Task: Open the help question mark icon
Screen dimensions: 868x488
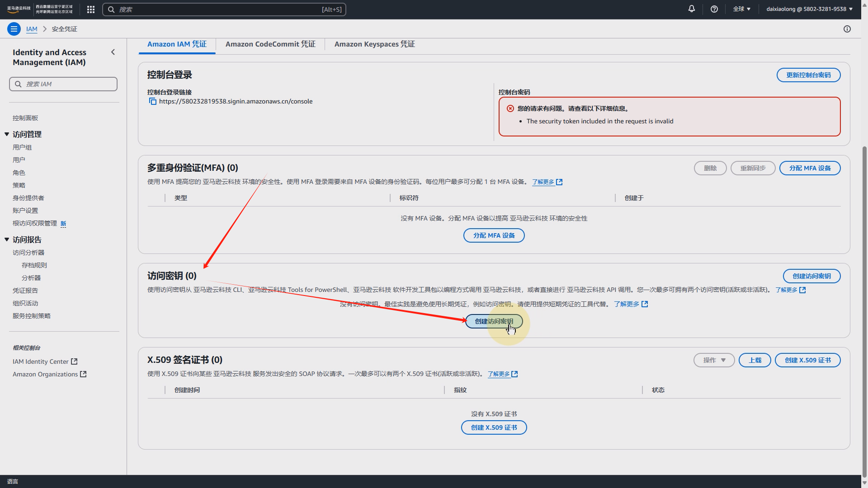Action: click(x=714, y=9)
